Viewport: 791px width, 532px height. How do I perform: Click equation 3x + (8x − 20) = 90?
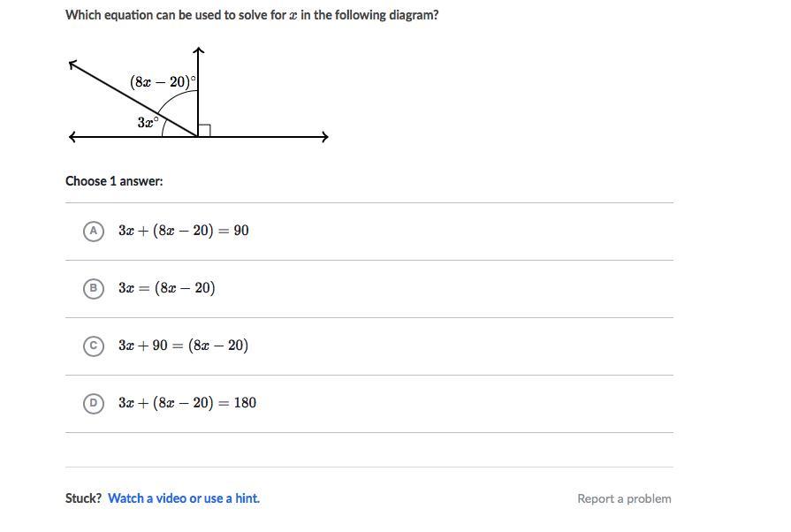coord(184,231)
